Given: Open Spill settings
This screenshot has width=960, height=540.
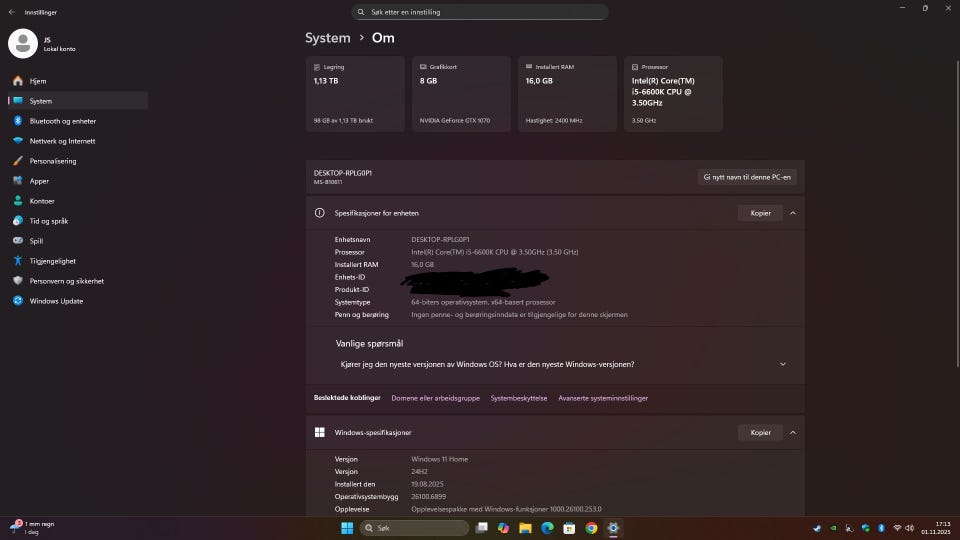Looking at the screenshot, I should click(x=78, y=241).
